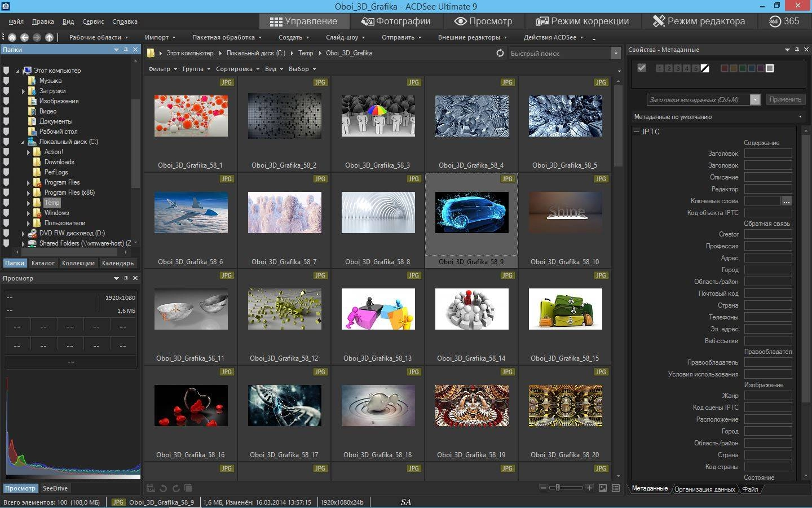This screenshot has height=508, width=812.
Task: Collapse the IPTC metadata section
Action: [x=637, y=132]
